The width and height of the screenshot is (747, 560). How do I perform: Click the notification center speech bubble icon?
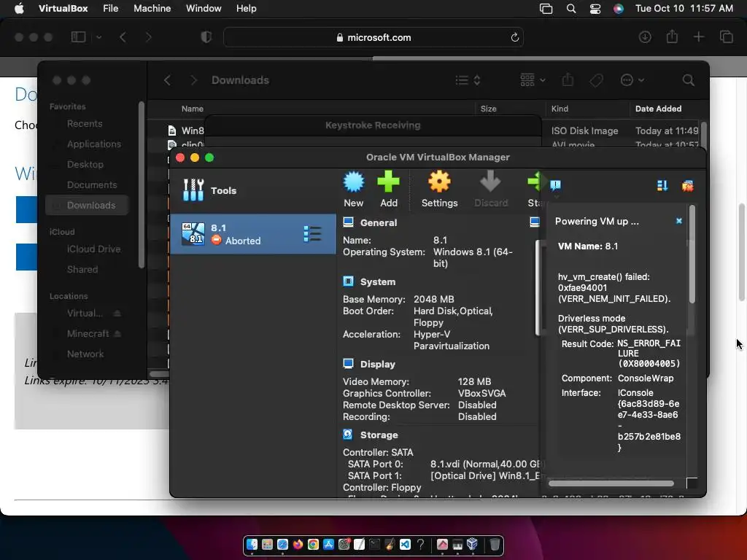coord(555,184)
